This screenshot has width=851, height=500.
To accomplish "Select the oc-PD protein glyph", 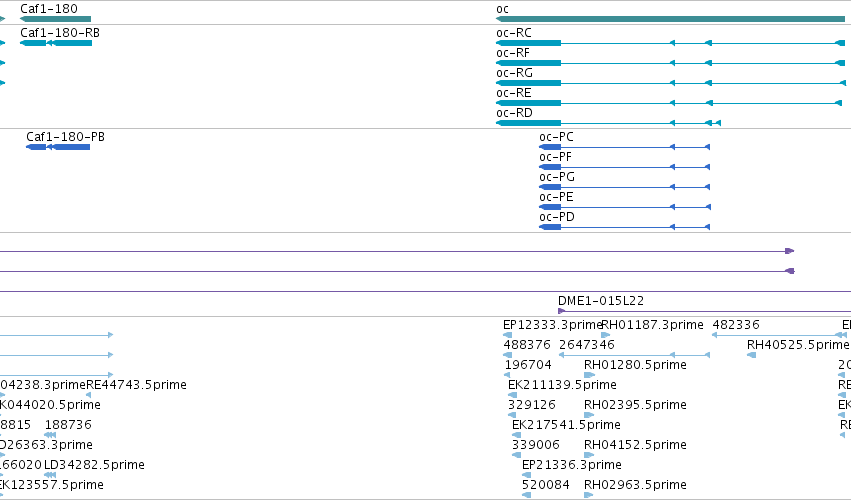I will pos(625,227).
